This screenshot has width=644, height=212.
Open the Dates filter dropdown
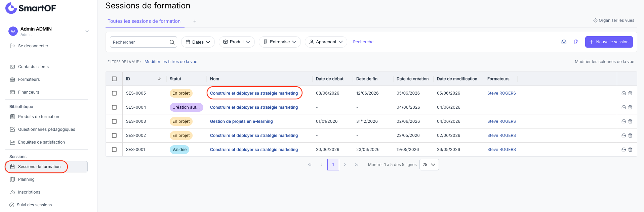198,42
